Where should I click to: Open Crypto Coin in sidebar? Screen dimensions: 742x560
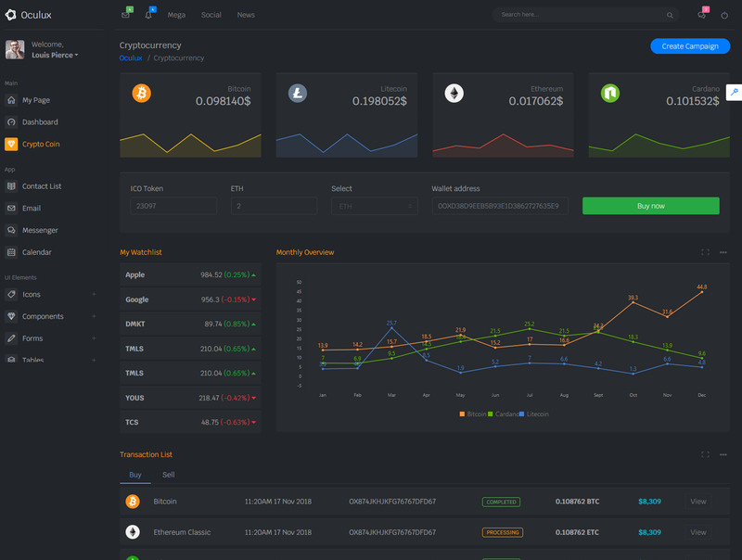(41, 144)
